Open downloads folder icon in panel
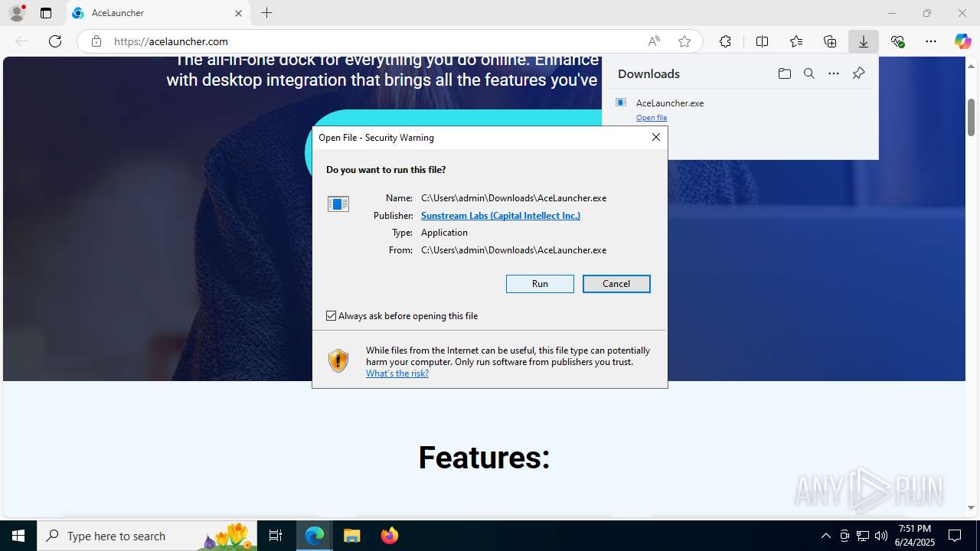The width and height of the screenshot is (980, 551). (784, 73)
